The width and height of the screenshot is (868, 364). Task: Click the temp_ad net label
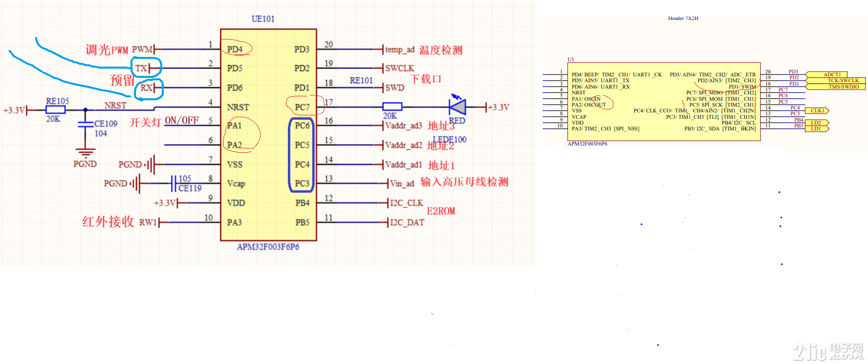click(400, 50)
